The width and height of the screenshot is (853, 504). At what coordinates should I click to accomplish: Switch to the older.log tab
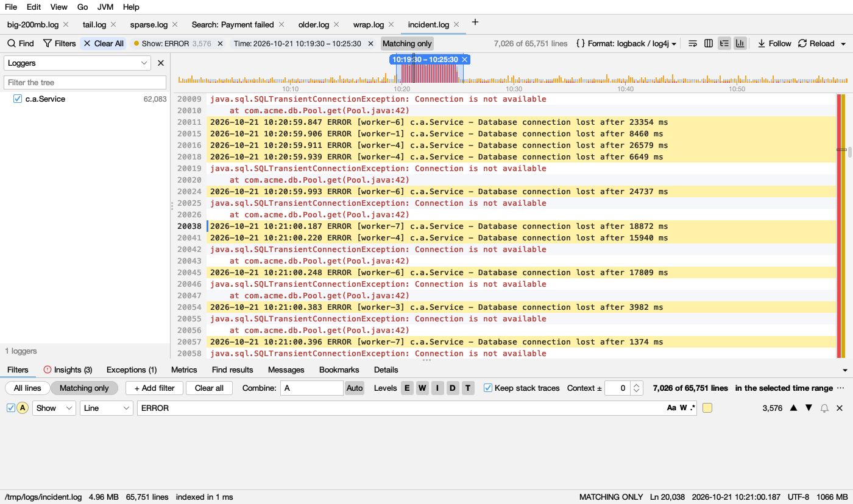click(314, 25)
